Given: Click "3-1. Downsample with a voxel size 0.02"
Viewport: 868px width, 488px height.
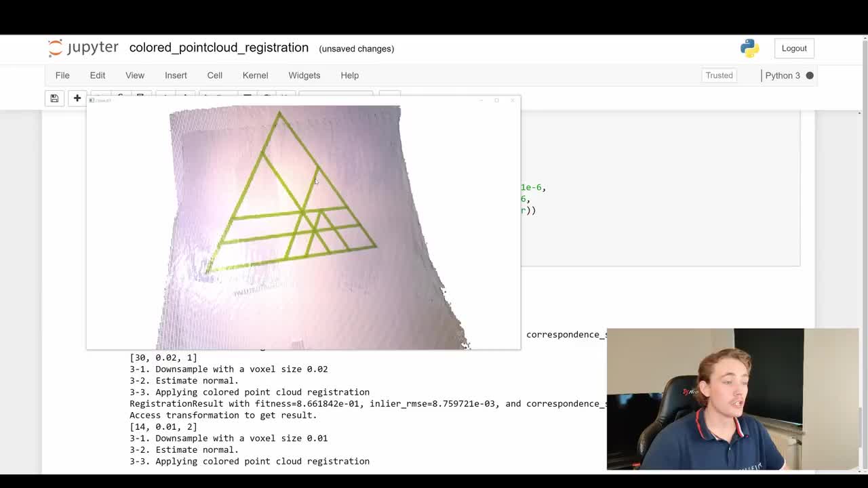Looking at the screenshot, I should coord(229,369).
